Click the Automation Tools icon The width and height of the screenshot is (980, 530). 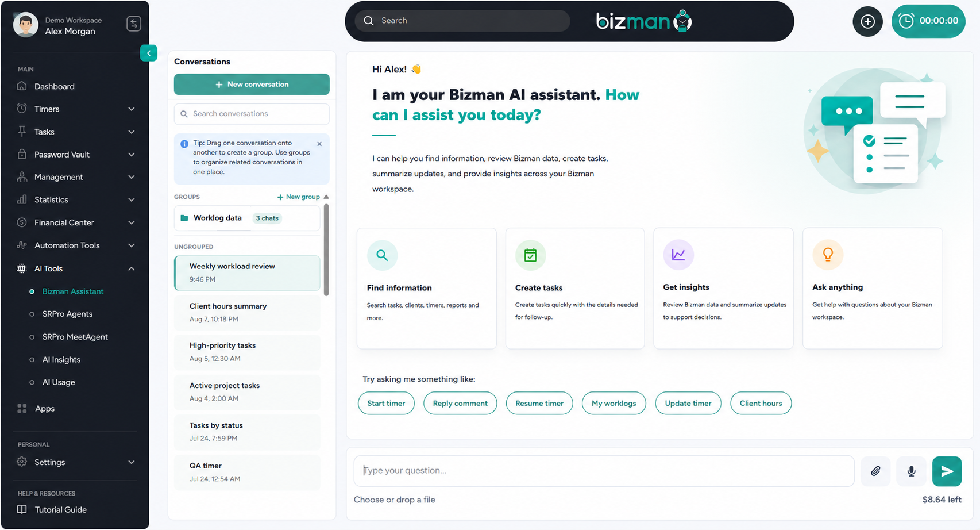point(22,245)
